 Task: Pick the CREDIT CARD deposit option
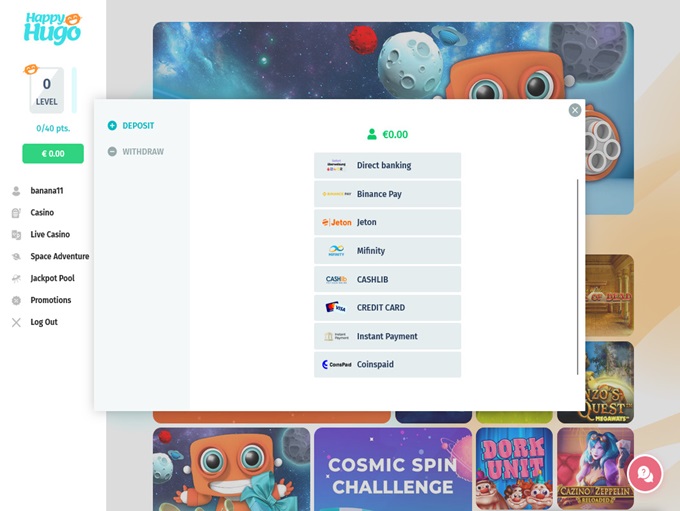pyautogui.click(x=387, y=308)
